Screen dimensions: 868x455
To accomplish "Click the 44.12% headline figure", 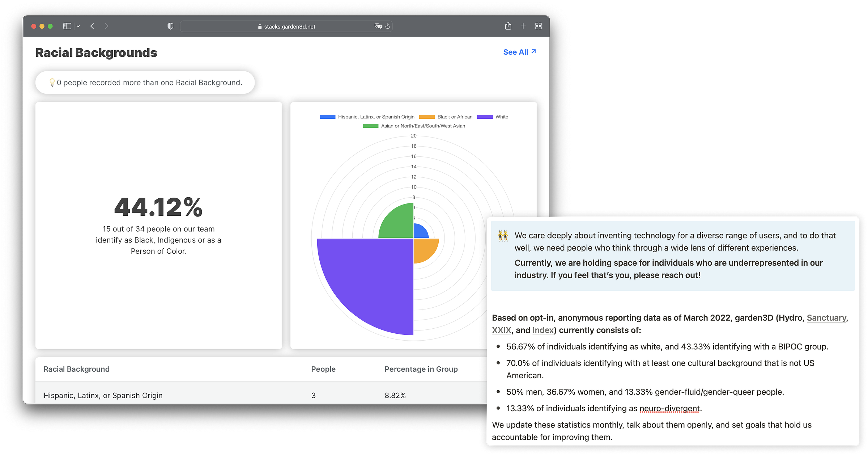I will 158,207.
